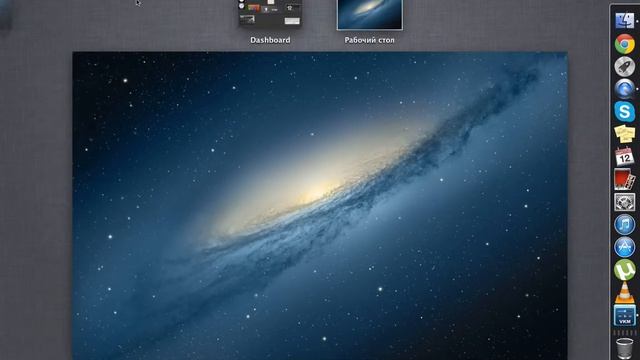
Task: Open VLC orange cone icon
Action: (625, 293)
